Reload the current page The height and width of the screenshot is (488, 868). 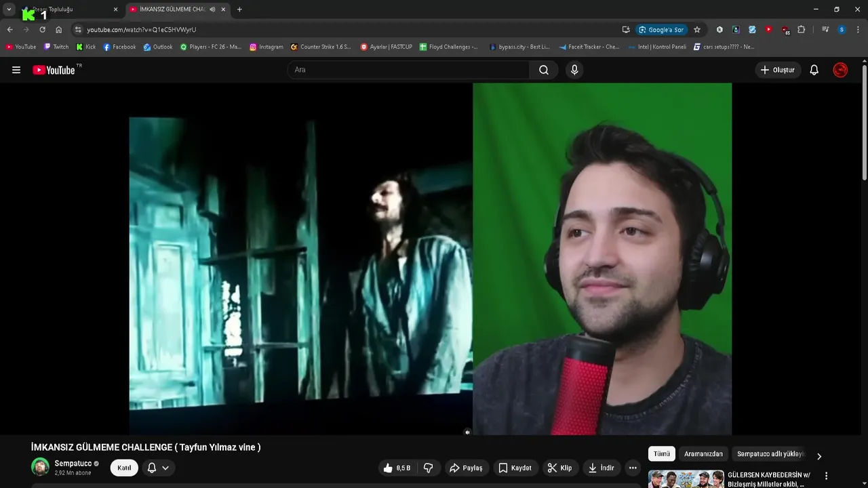tap(42, 30)
